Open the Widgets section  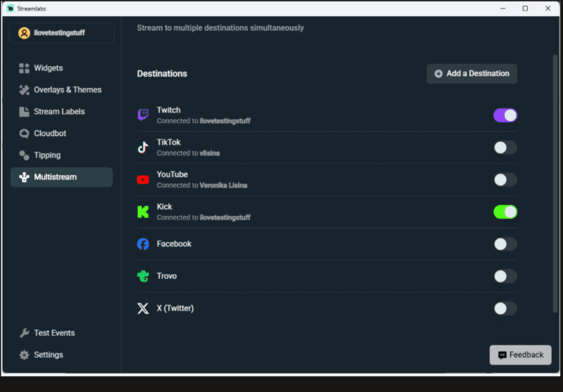point(61,68)
